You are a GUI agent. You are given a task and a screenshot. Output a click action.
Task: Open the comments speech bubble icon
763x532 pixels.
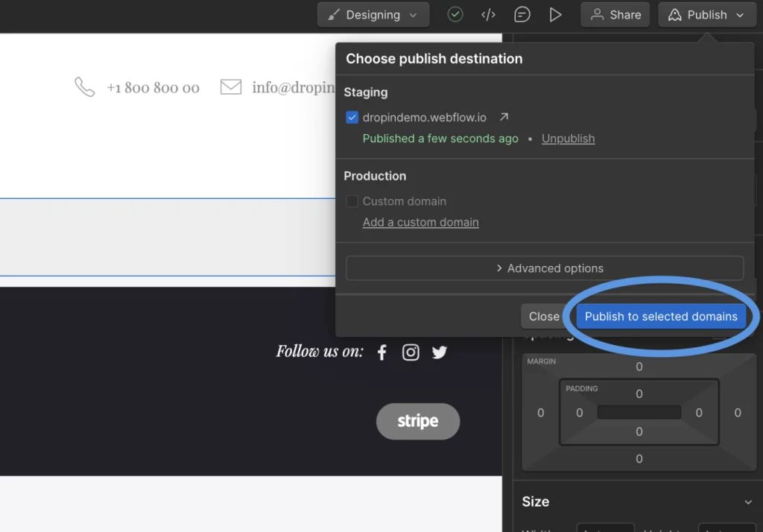[x=522, y=15]
